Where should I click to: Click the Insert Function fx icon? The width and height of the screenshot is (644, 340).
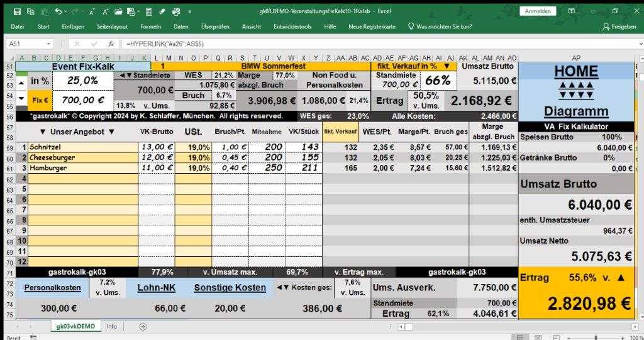(x=111, y=44)
